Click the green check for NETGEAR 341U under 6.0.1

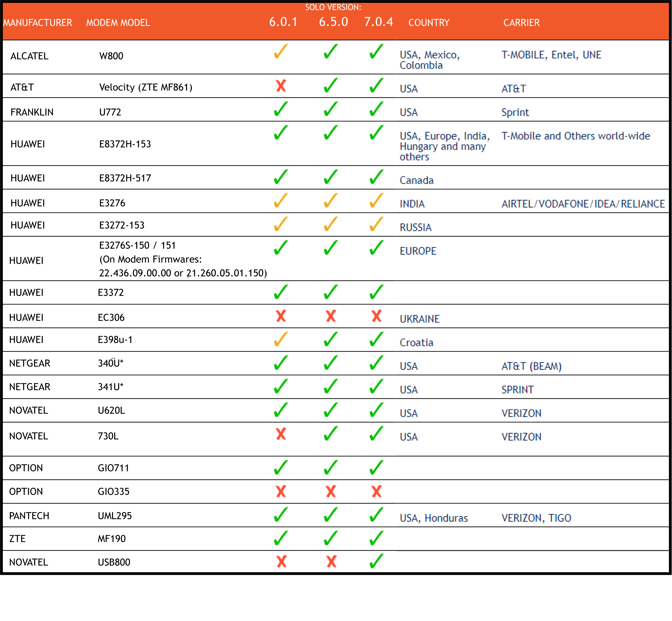[281, 386]
